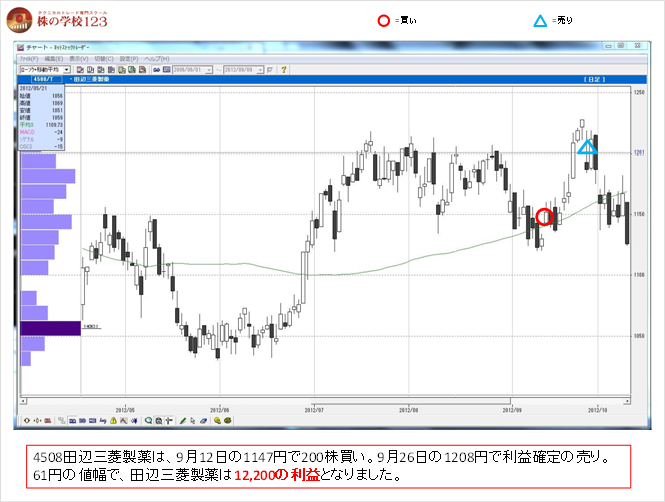Click the [日足] daily timeframe label

(597, 79)
